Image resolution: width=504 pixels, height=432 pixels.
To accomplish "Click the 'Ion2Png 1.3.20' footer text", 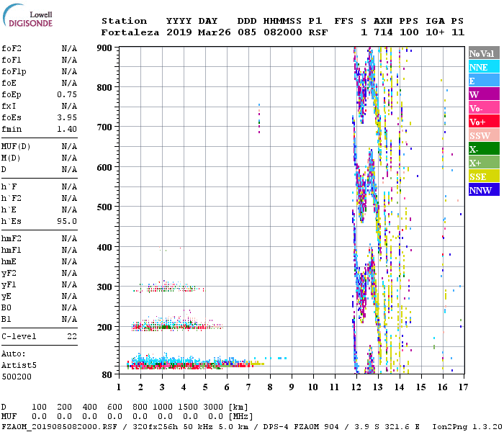I will tap(467, 427).
